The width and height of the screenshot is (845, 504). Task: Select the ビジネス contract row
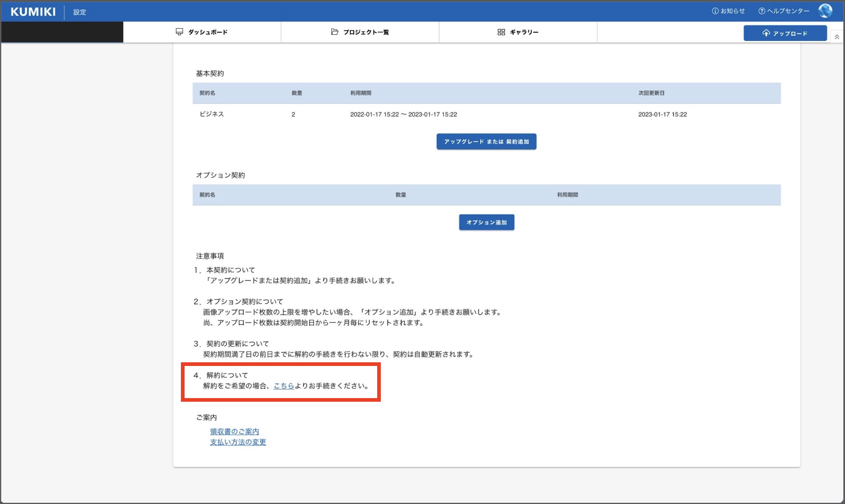212,114
